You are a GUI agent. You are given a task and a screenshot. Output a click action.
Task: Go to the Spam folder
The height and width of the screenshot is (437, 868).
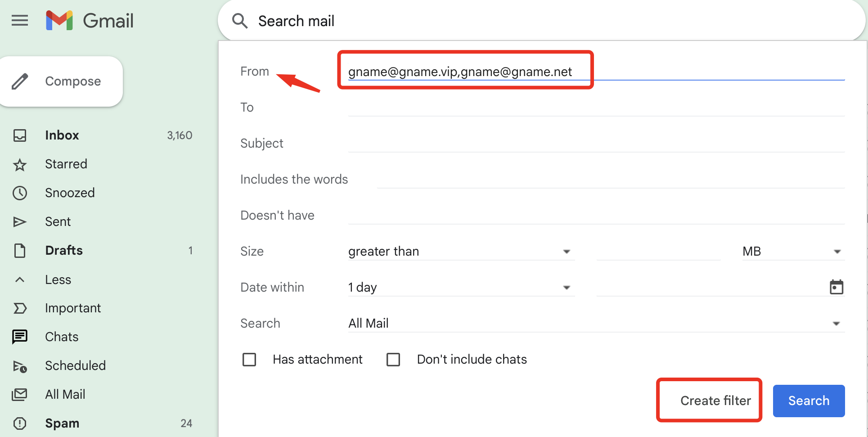click(62, 423)
